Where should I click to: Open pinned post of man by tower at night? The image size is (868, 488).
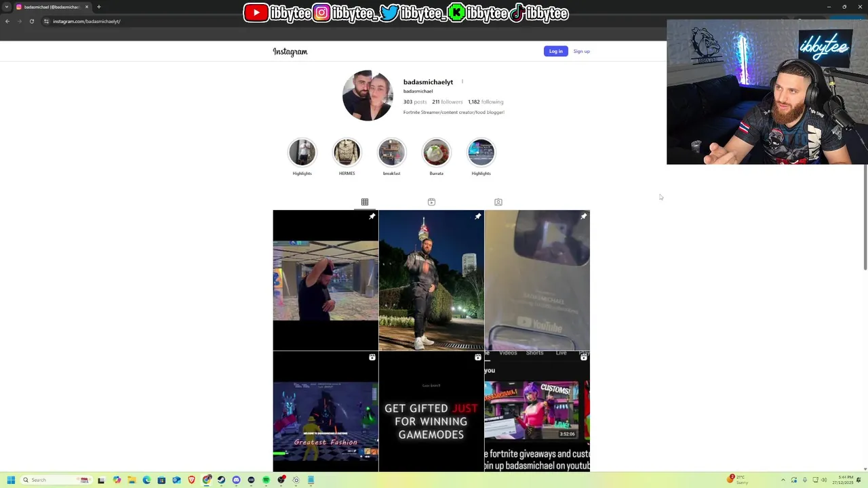point(431,280)
